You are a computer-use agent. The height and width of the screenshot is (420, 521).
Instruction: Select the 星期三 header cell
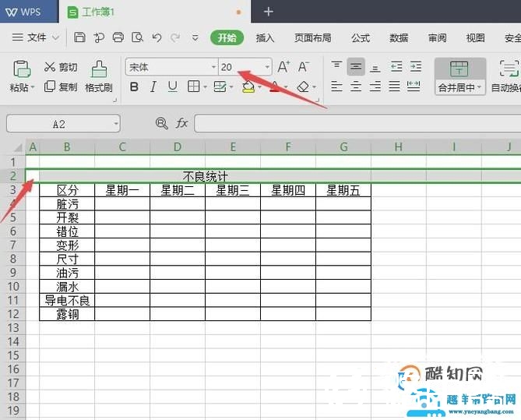pos(233,190)
